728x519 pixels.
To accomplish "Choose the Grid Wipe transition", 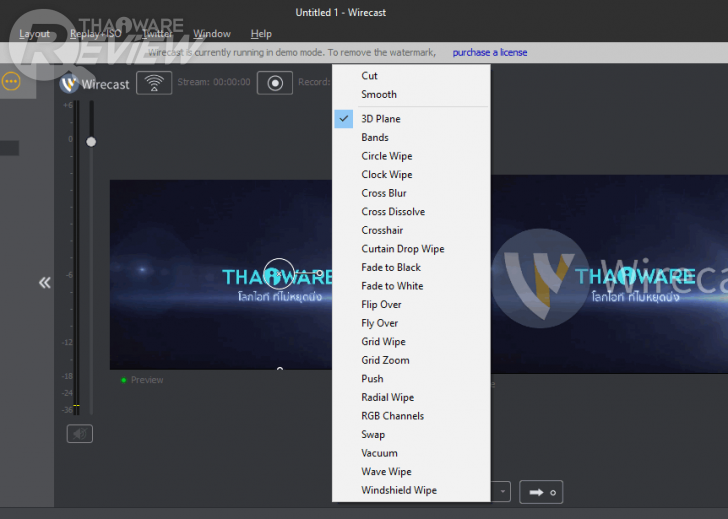I will tap(411, 342).
